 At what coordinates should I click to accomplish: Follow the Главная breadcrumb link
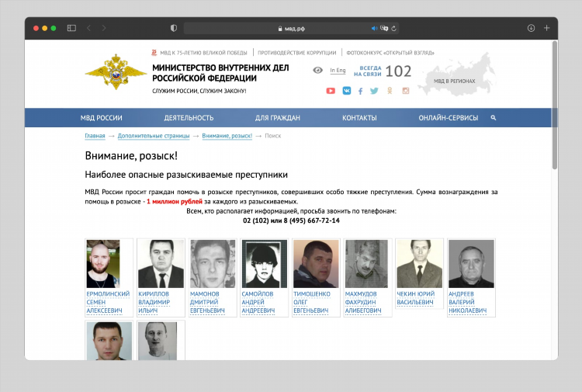[95, 136]
